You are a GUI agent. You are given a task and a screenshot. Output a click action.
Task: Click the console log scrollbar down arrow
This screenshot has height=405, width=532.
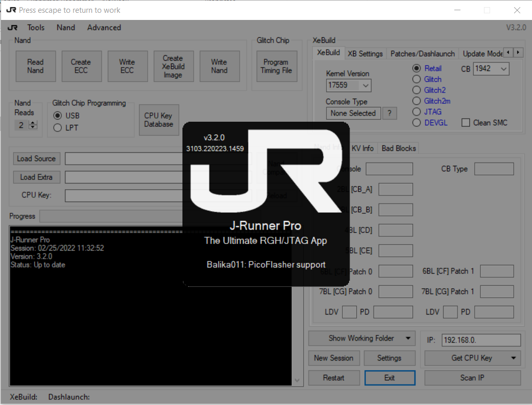[x=297, y=380]
